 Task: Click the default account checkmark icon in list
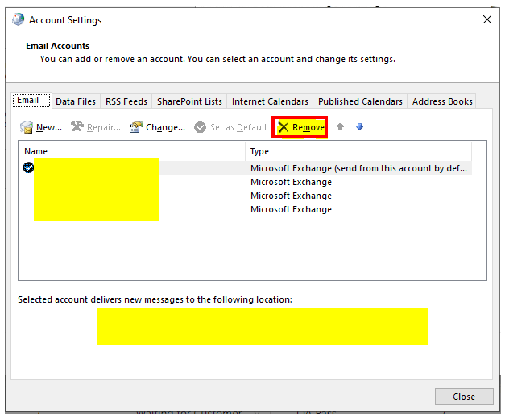(28, 167)
